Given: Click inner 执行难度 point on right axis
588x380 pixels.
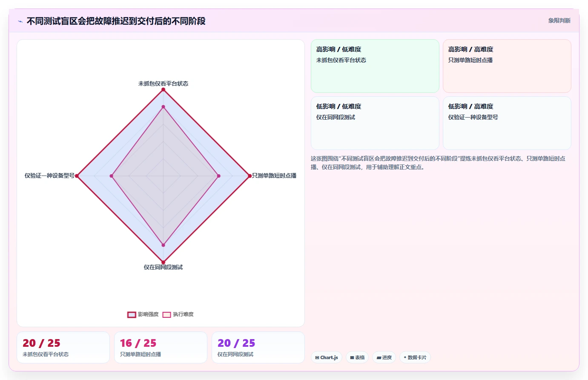Looking at the screenshot, I should 218,176.
